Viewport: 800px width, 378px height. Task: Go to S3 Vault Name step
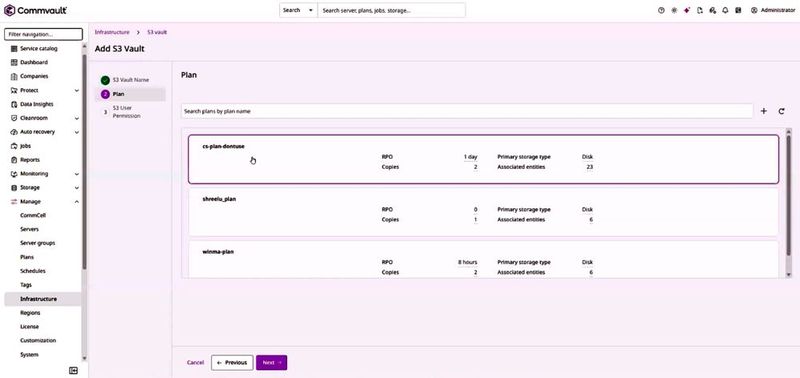click(x=131, y=80)
